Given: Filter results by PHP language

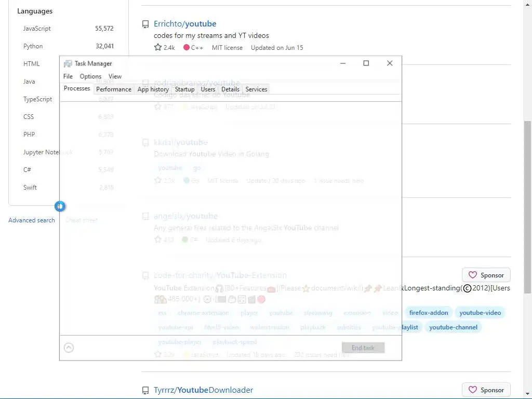Looking at the screenshot, I should point(29,135).
